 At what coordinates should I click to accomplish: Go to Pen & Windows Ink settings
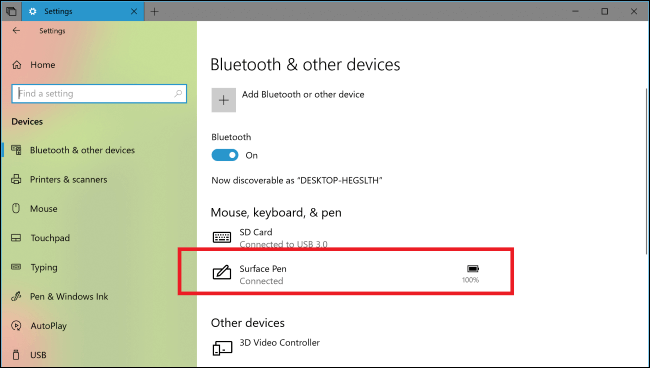(x=69, y=296)
